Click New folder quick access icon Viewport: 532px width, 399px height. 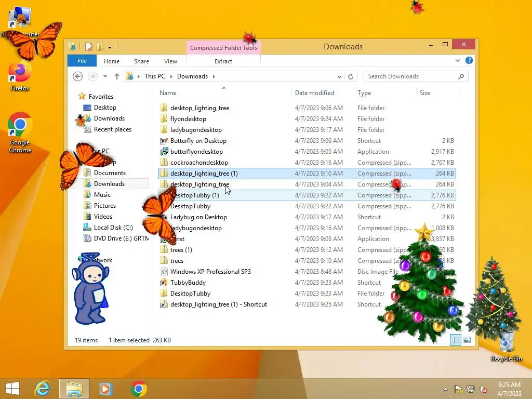pos(100,46)
